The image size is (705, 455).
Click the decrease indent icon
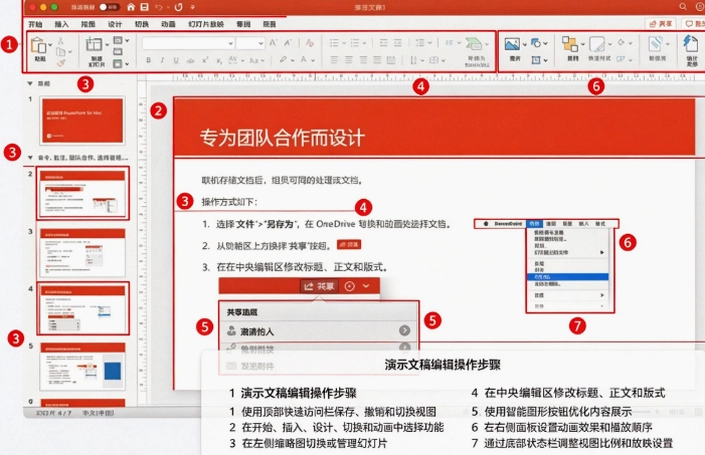(383, 43)
